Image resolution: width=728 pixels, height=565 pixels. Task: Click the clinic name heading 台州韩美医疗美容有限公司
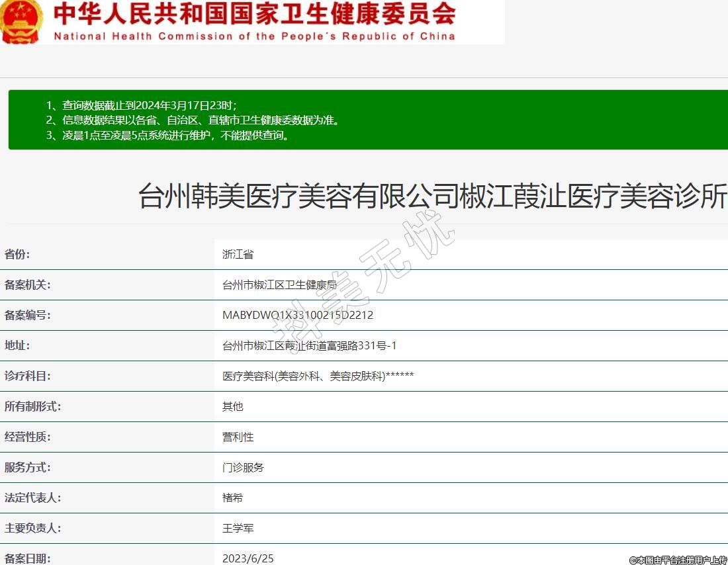click(x=433, y=197)
